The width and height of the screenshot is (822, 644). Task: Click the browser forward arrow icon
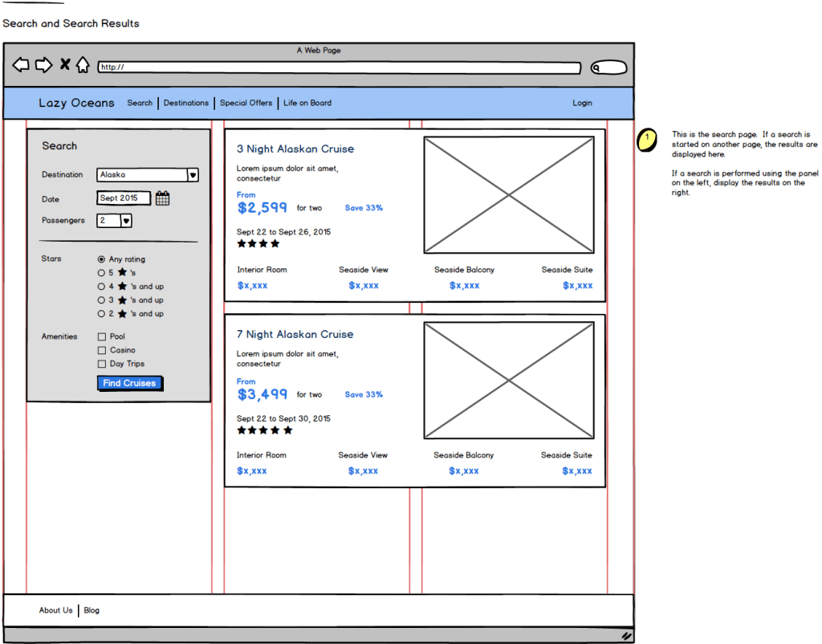click(x=43, y=65)
